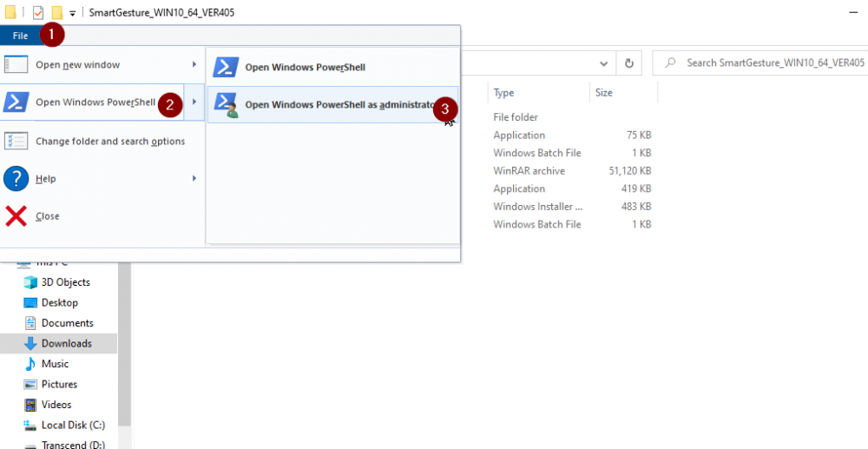The width and height of the screenshot is (868, 449).
Task: Click the search magnifier icon
Action: click(x=670, y=63)
